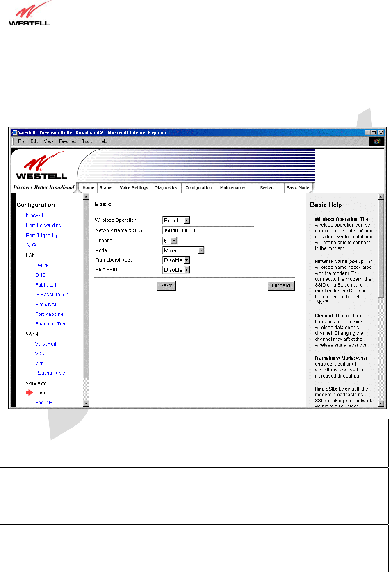Open the VersaPort link
This screenshot has width=392, height=580.
pyautogui.click(x=46, y=344)
